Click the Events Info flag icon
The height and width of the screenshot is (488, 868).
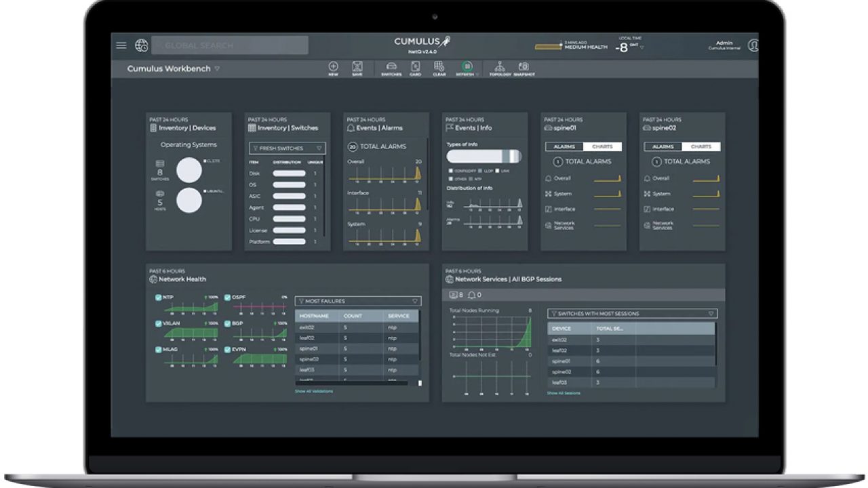[450, 127]
